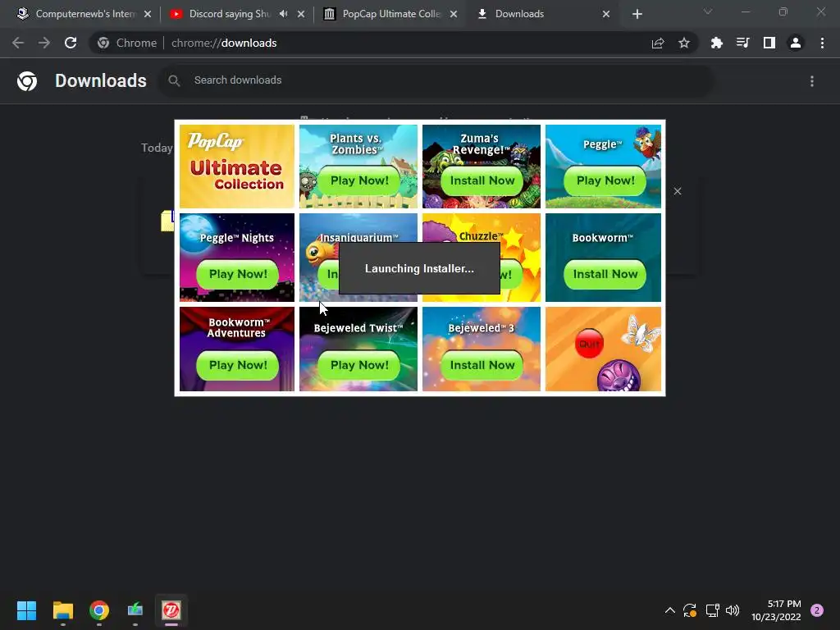Open File Explorer from taskbar
840x630 pixels.
(x=62, y=609)
